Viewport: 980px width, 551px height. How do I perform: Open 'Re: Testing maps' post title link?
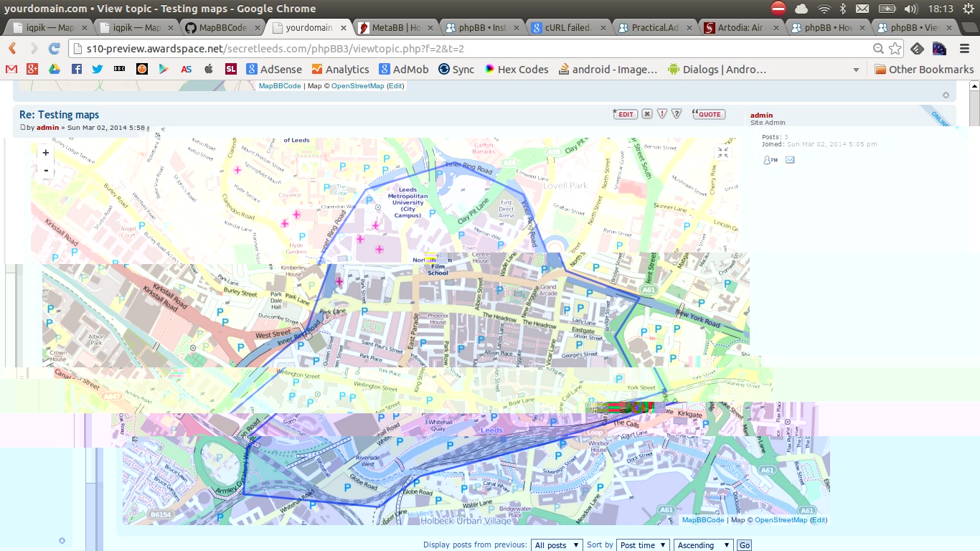60,115
